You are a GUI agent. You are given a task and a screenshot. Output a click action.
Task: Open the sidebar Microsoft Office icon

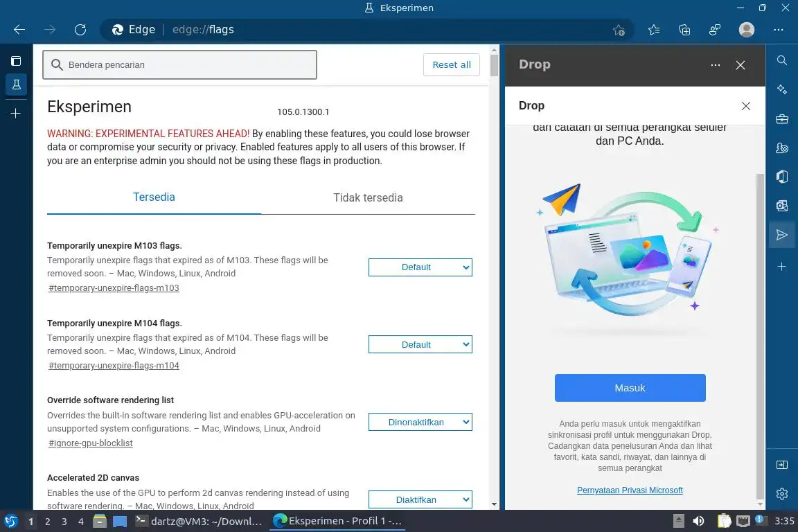(781, 177)
